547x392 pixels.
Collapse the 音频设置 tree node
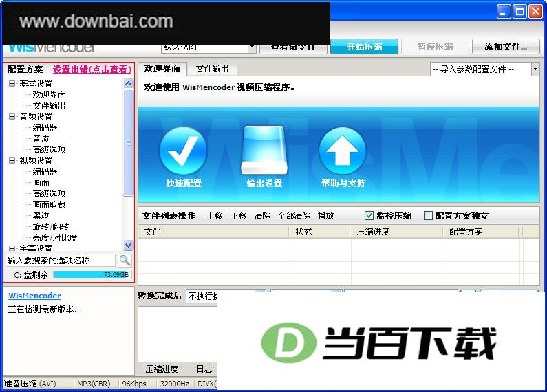coord(12,116)
